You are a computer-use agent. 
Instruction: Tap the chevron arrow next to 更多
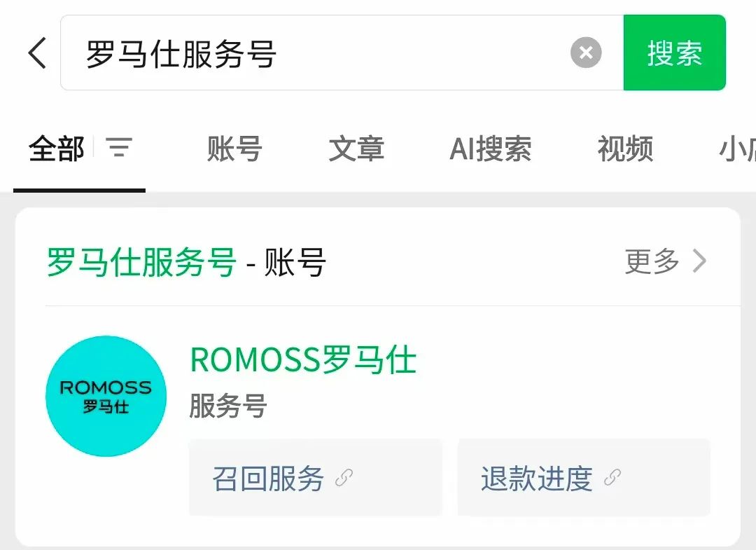pyautogui.click(x=699, y=261)
